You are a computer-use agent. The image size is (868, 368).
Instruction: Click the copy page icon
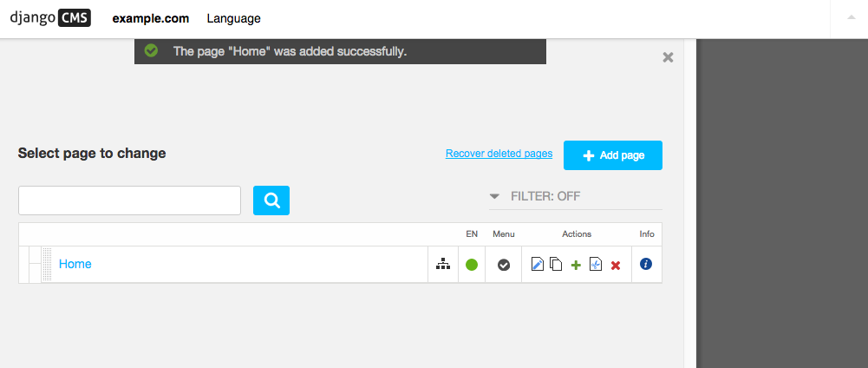(x=556, y=265)
